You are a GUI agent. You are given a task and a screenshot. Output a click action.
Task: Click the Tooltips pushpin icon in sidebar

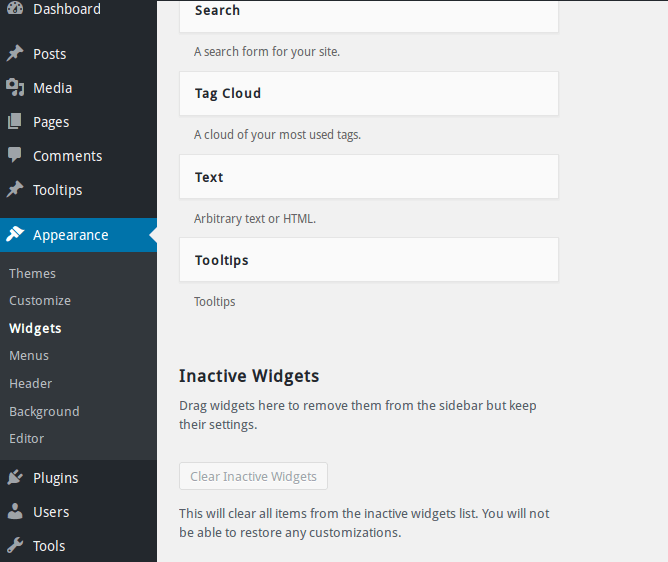click(15, 190)
